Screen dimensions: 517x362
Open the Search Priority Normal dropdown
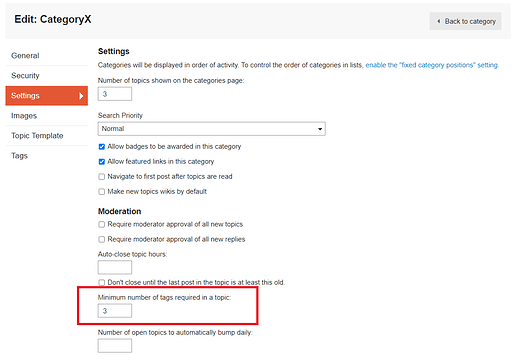point(212,129)
